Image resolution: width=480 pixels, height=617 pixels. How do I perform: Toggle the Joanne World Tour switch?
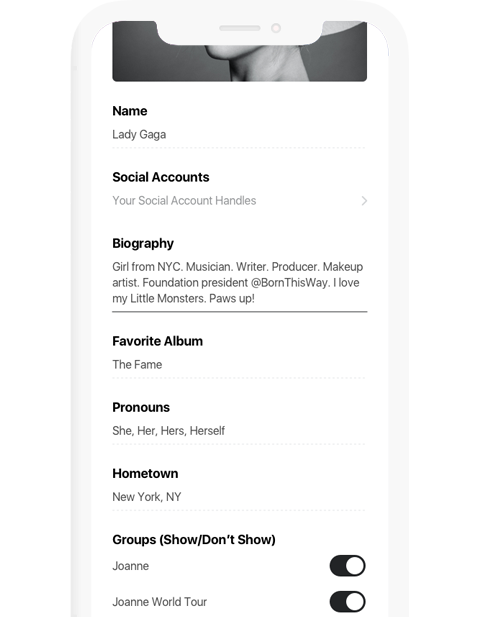pyautogui.click(x=347, y=602)
